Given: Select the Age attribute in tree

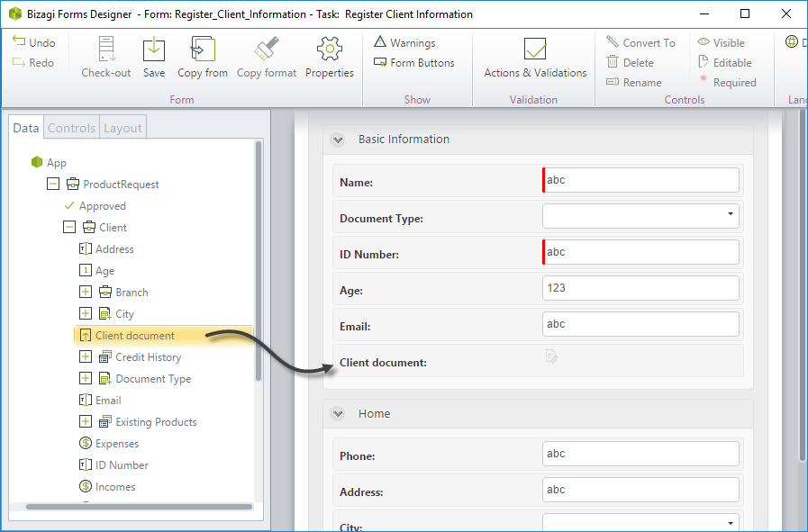Looking at the screenshot, I should 97,270.
